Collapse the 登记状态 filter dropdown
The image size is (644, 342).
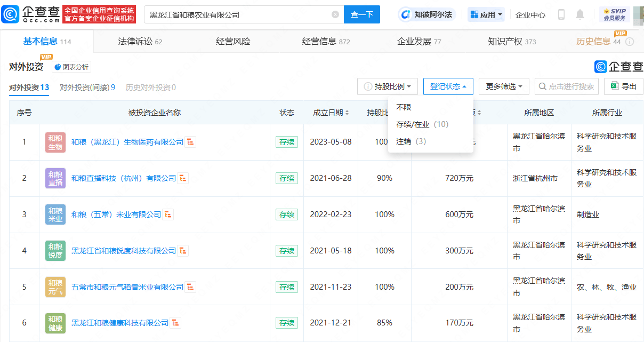tap(448, 86)
